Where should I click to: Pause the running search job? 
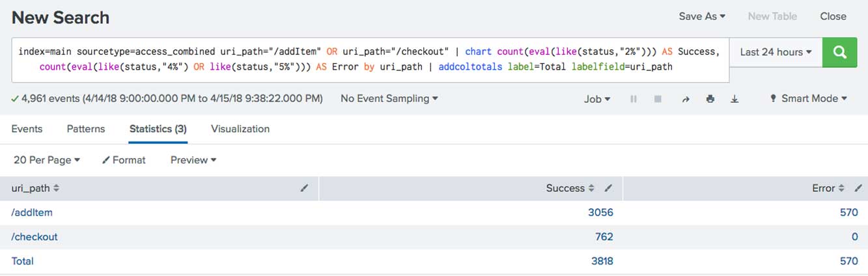point(633,99)
